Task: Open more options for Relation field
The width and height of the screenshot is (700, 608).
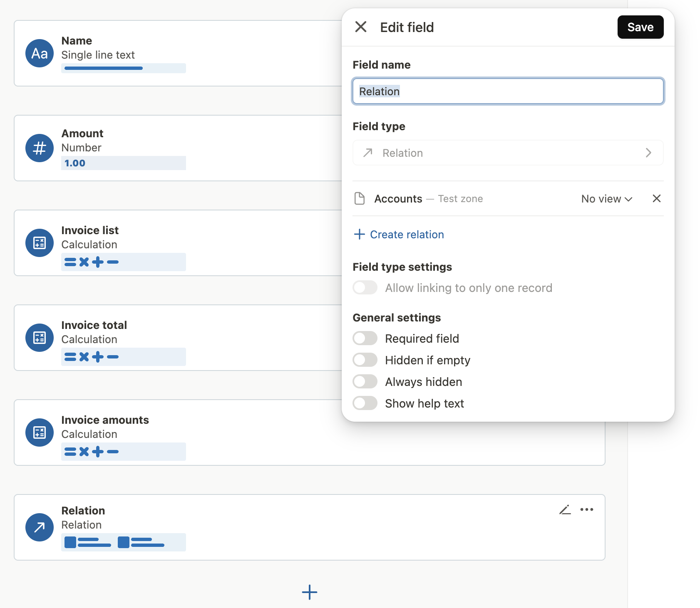Action: (587, 509)
